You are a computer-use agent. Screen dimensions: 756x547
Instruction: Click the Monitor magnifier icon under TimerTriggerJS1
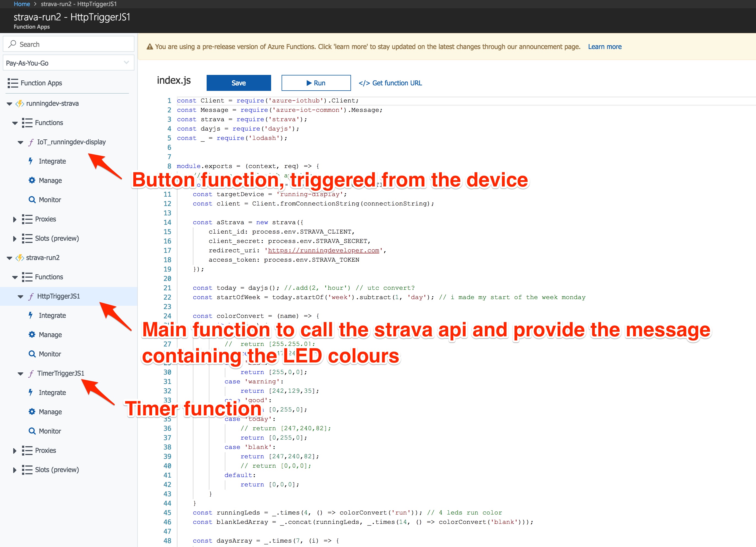click(x=32, y=431)
